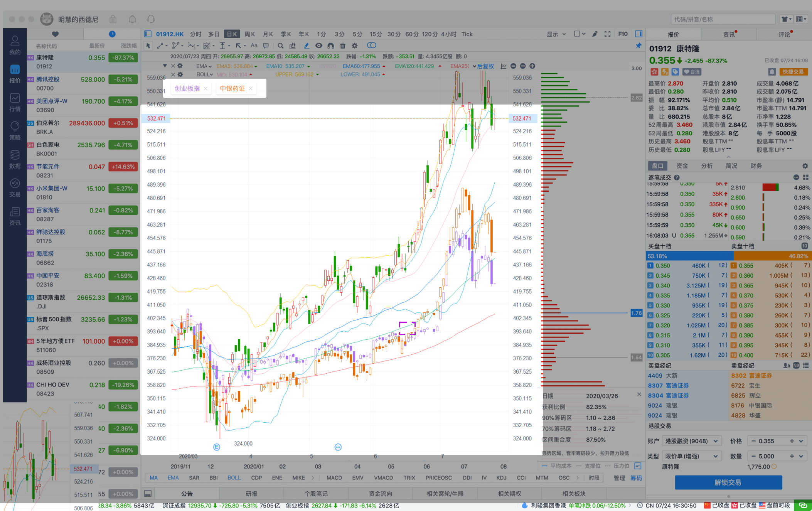Open 逐笔成交 help question icon
The image size is (812, 511).
677,177
